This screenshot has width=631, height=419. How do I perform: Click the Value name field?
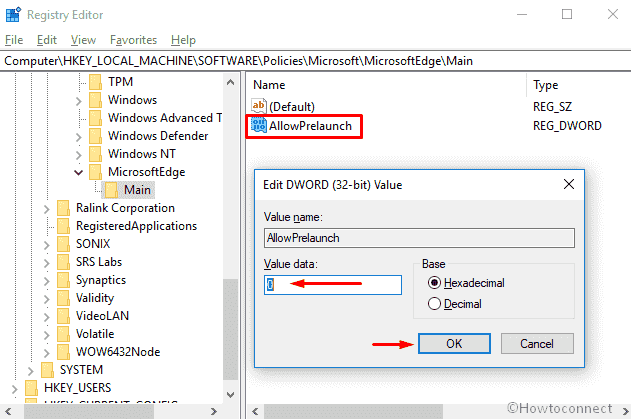point(419,238)
